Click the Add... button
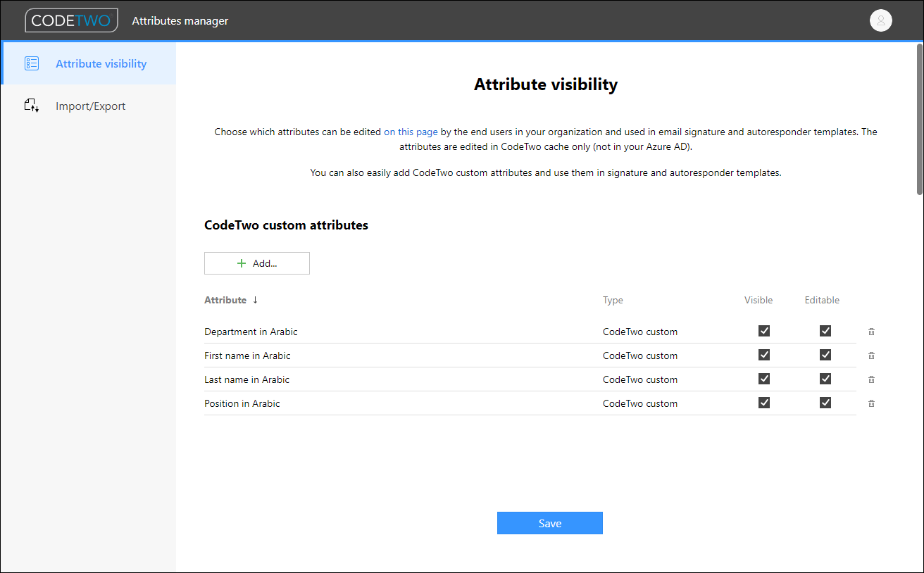This screenshot has height=573, width=924. click(x=257, y=263)
